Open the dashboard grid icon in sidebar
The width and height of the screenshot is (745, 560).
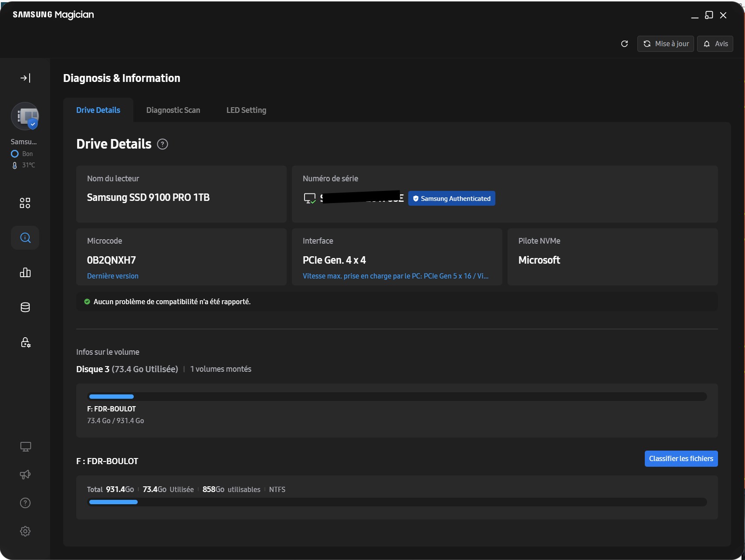pos(25,203)
